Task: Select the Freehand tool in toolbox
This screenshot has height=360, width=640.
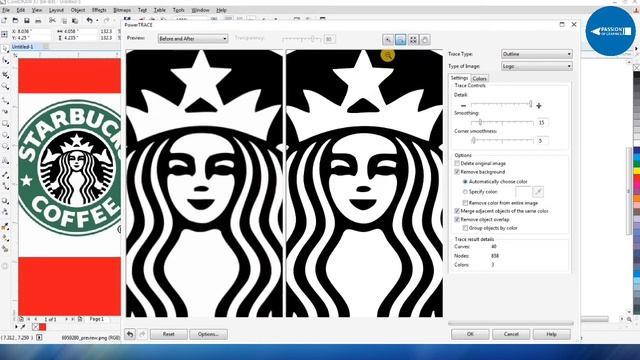Action: pos(5,100)
